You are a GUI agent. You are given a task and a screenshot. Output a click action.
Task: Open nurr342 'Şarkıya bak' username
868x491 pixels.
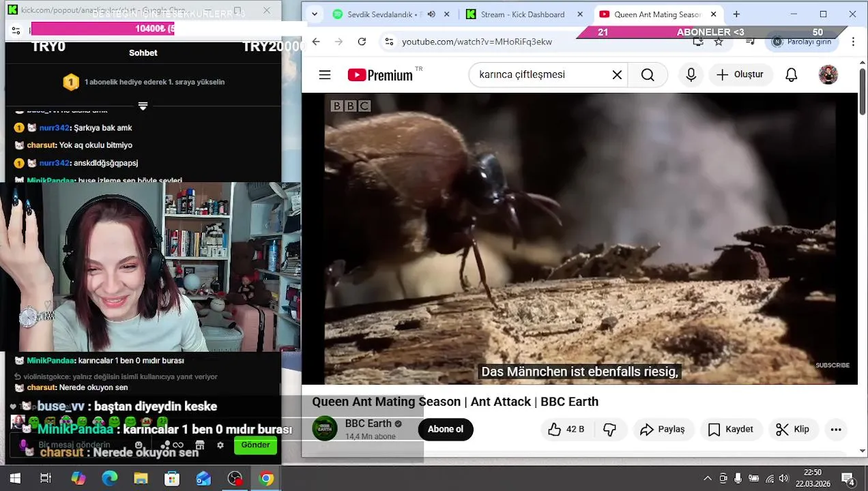55,128
